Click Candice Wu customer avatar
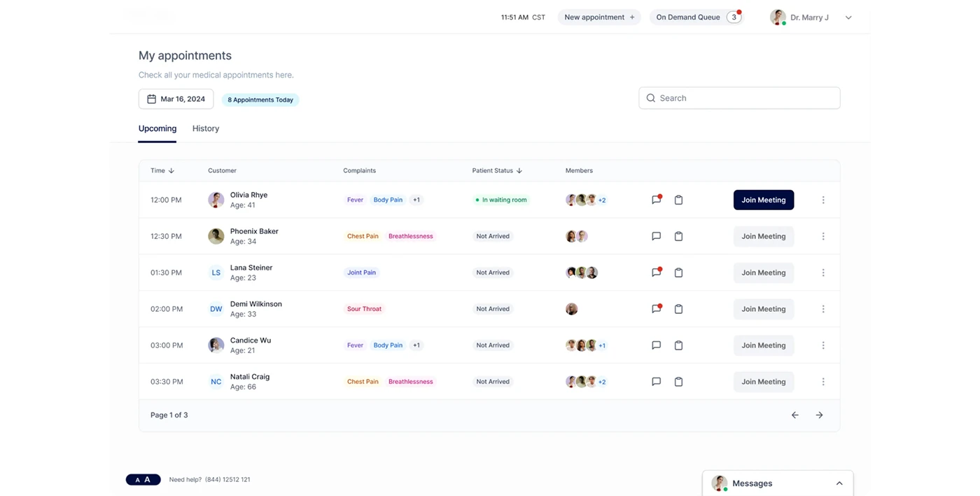Screen dimensions: 980x496 [216, 345]
